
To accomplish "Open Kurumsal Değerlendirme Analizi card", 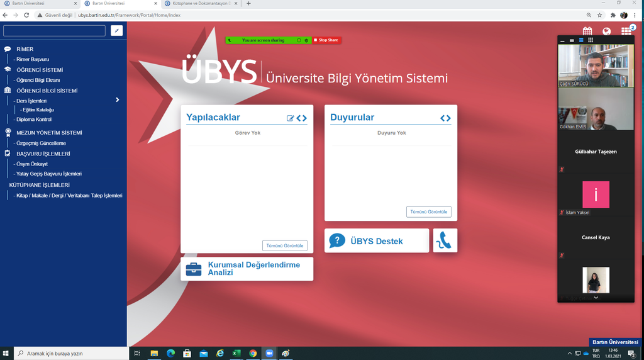I will coord(247,269).
